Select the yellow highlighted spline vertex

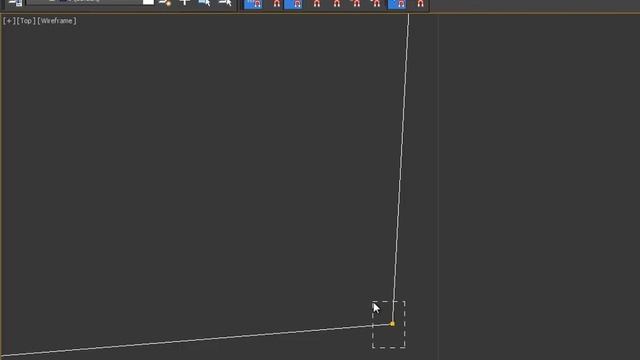click(x=392, y=324)
